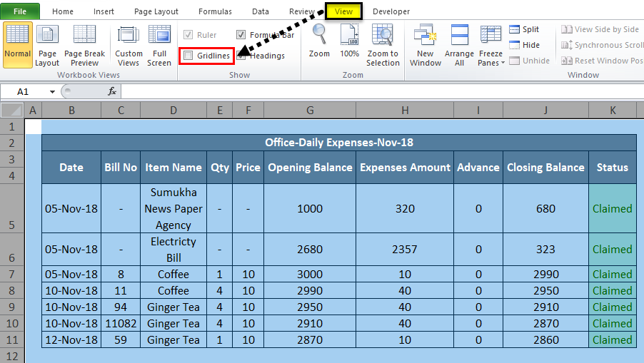
Task: Click the Status header cell
Action: point(613,168)
